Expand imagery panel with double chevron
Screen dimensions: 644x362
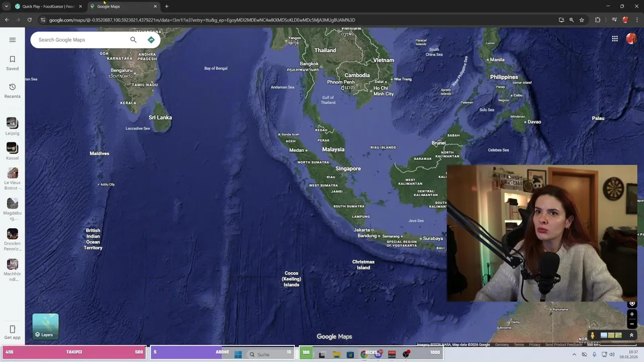[x=631, y=335]
